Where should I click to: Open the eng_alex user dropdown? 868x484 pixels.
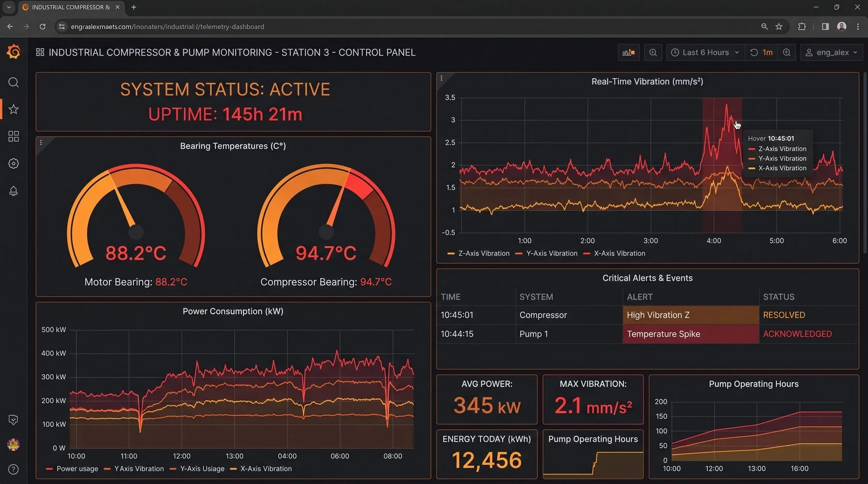click(831, 53)
